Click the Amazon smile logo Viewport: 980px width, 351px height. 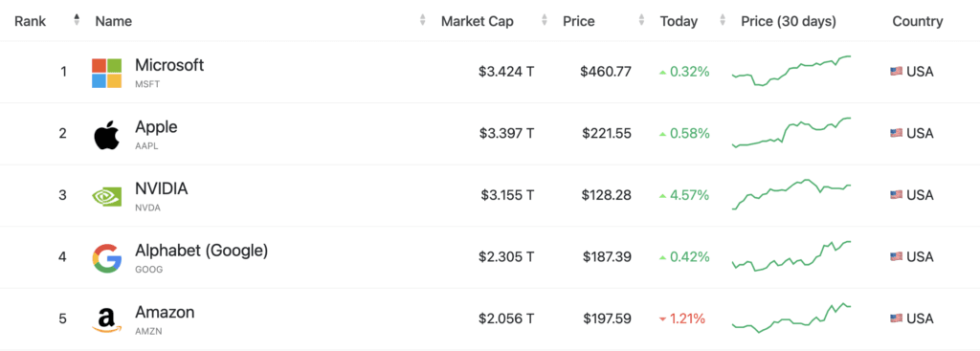(107, 320)
